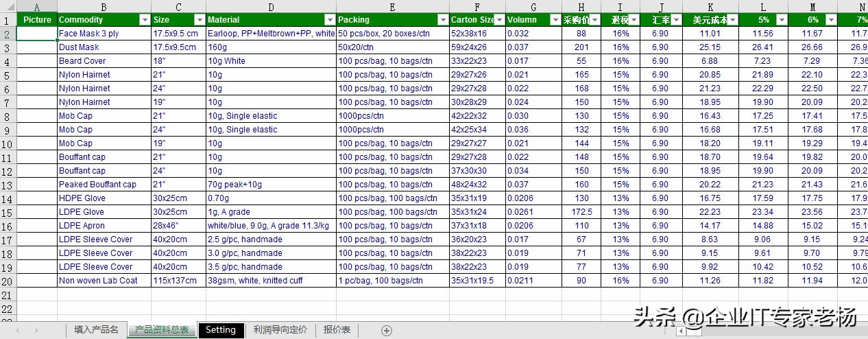The height and width of the screenshot is (339, 868).
Task: Open the 报价表 sheet tab
Action: pos(337,330)
